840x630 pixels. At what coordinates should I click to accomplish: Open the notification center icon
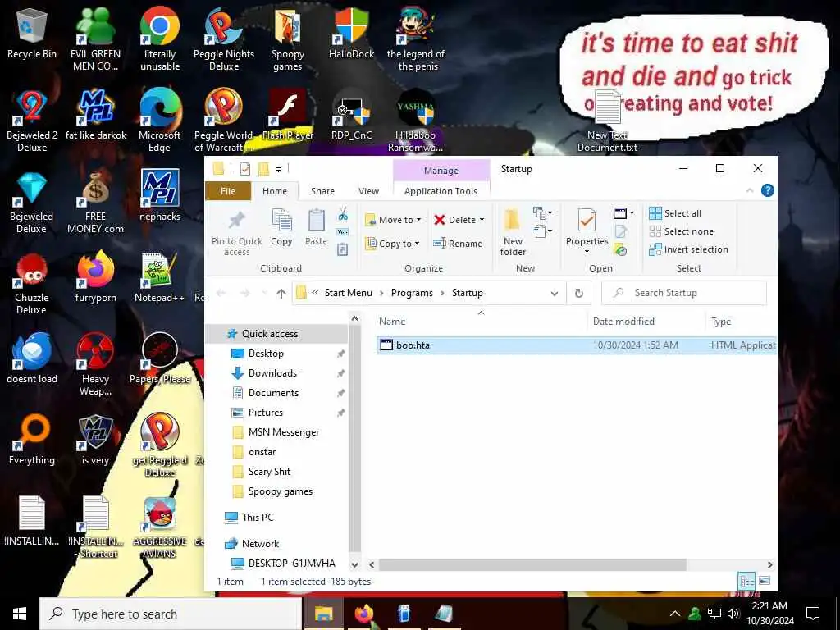pos(813,614)
